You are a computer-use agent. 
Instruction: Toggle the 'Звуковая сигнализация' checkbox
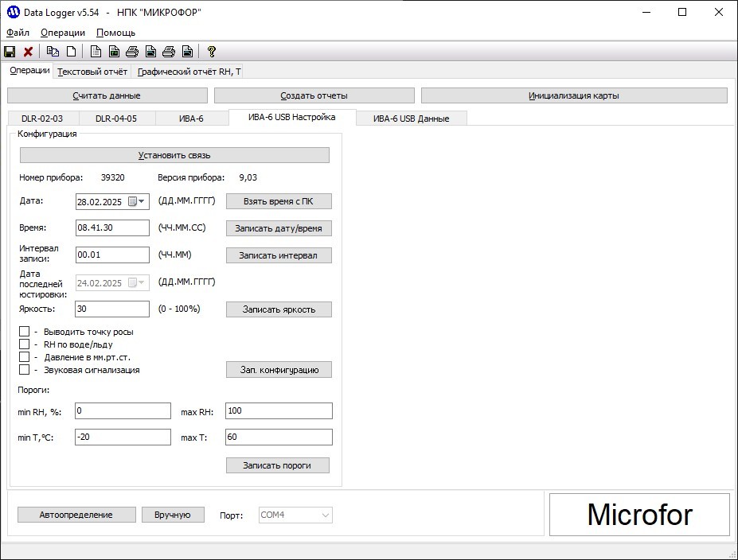tap(24, 369)
